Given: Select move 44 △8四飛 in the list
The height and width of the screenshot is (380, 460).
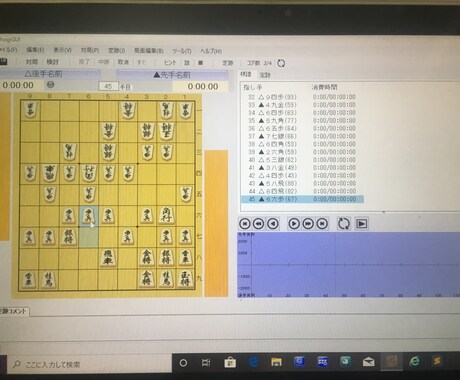Looking at the screenshot, I should coord(302,191).
